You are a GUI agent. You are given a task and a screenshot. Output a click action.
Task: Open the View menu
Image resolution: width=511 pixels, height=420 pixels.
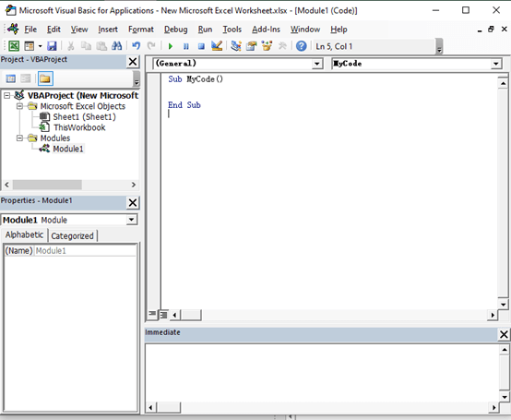(79, 30)
